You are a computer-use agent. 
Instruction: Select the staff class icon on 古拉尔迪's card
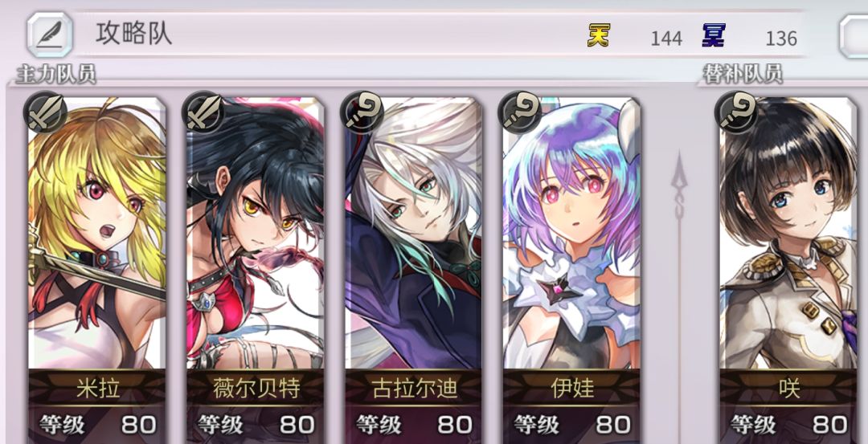click(x=362, y=113)
